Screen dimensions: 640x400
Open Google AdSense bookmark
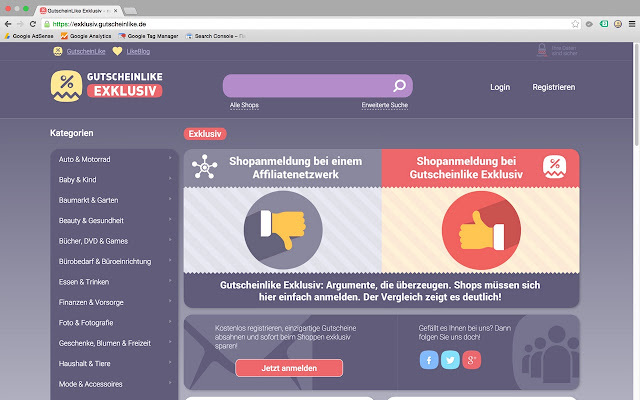coord(29,36)
